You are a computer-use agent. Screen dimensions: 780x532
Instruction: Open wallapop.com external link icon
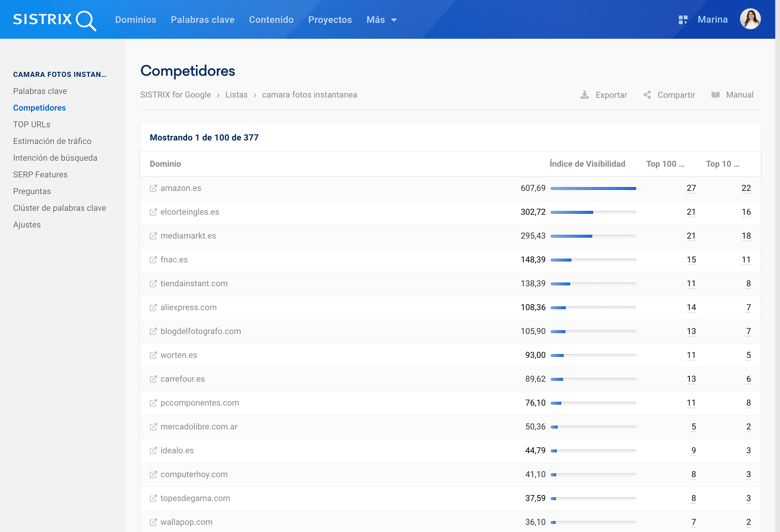click(x=153, y=522)
